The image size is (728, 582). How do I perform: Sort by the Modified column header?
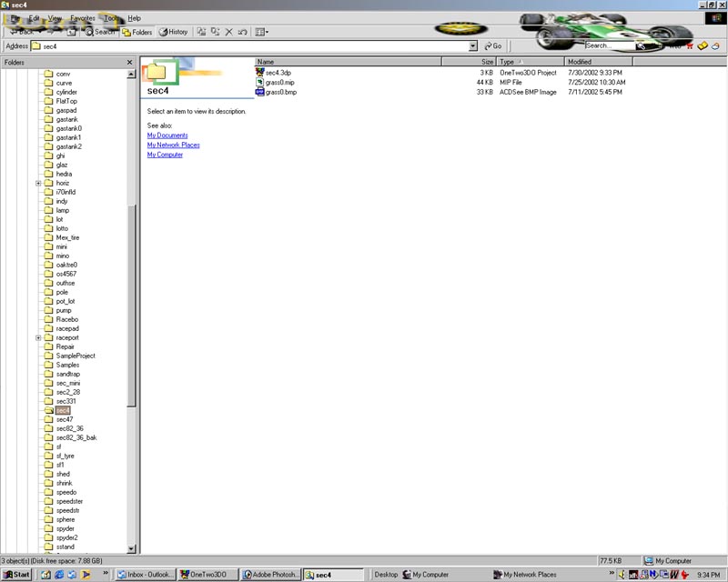pyautogui.click(x=599, y=62)
